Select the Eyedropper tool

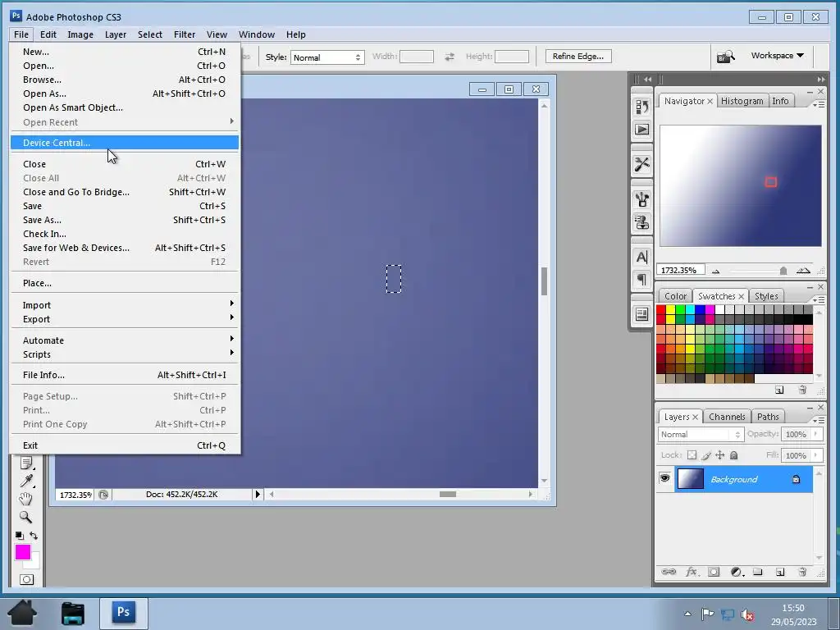(26, 481)
